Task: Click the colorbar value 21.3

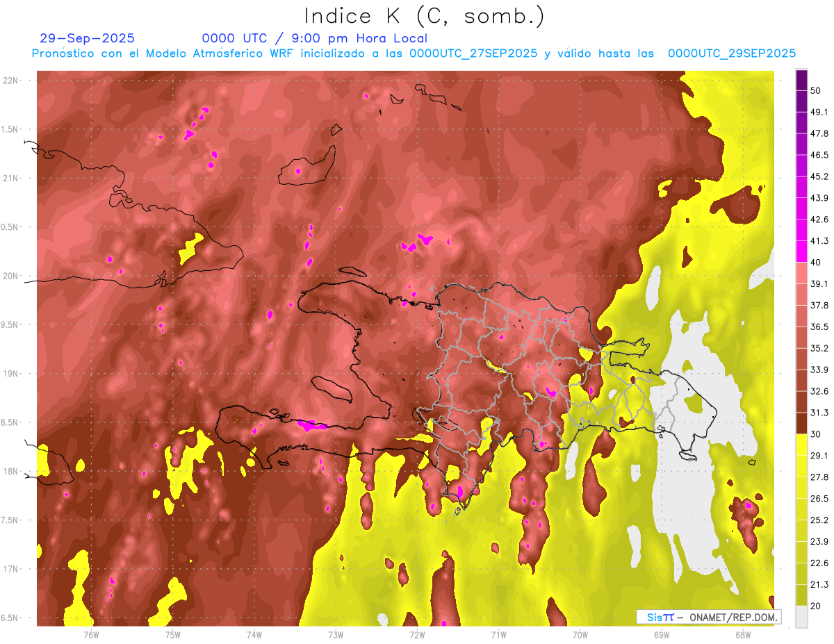Action: (x=819, y=584)
